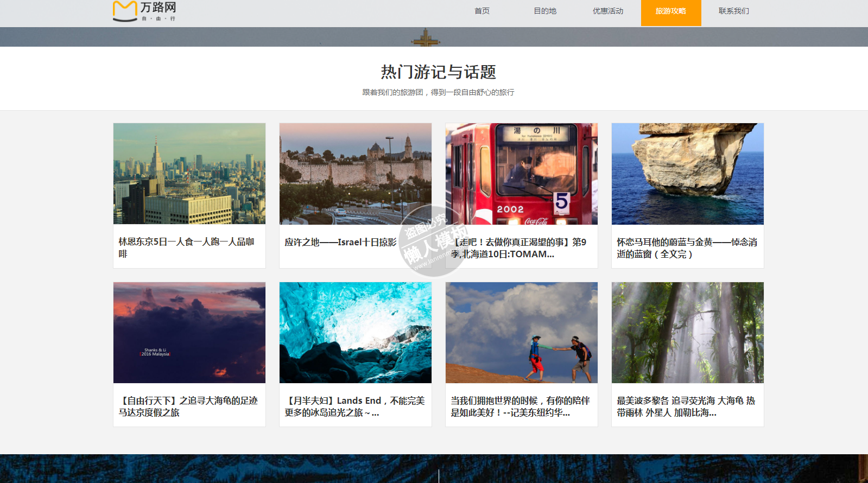Click the couple holding hands photo
Image resolution: width=868 pixels, height=483 pixels.
coord(522,333)
